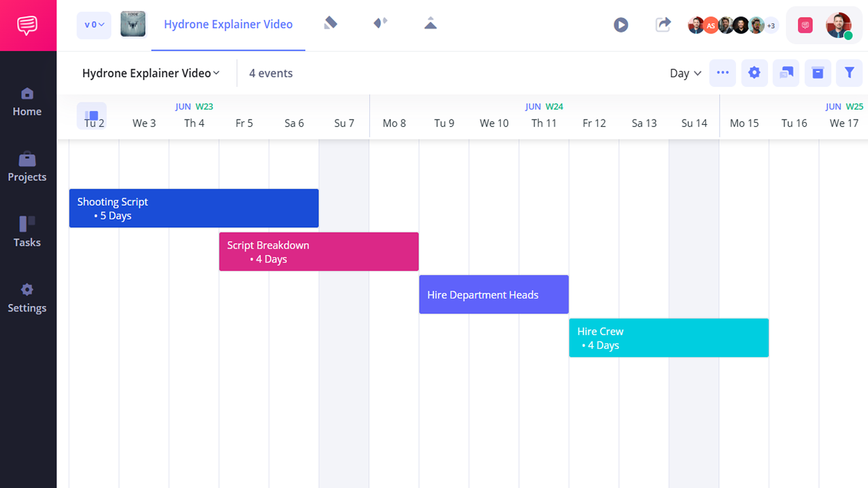Click the Mo 15 date header

point(744,123)
